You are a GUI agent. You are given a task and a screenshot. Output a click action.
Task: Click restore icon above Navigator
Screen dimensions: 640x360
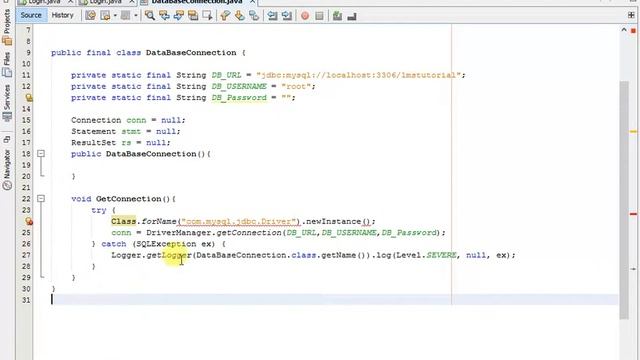[x=7, y=140]
